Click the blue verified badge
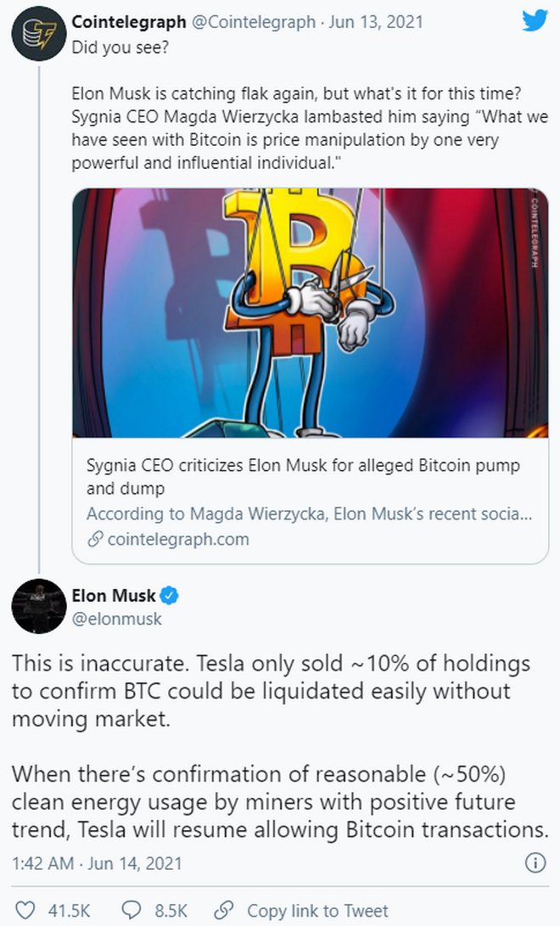This screenshot has height=926, width=560. coord(170,596)
